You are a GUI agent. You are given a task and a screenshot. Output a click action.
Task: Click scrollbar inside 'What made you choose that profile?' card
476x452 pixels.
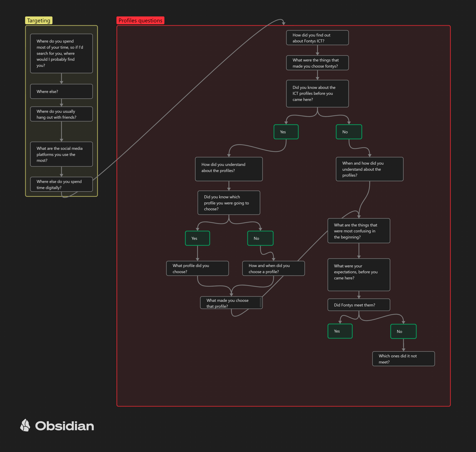coord(261,302)
